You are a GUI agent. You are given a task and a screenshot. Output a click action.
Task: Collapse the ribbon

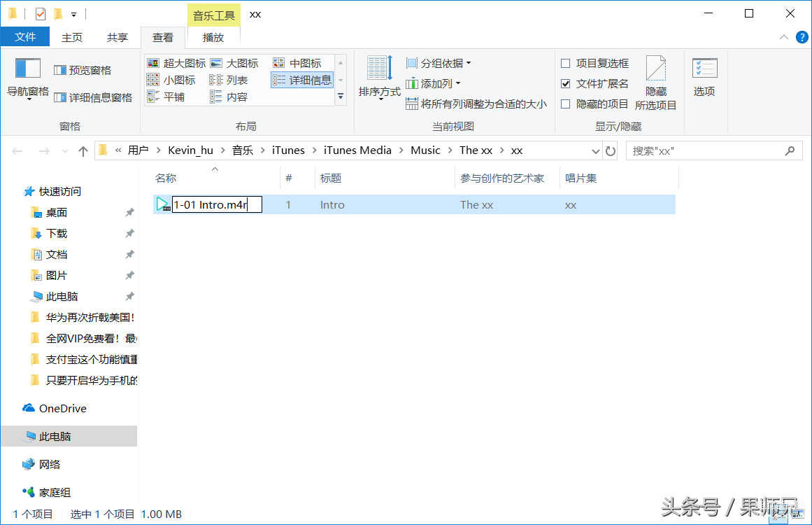[783, 37]
